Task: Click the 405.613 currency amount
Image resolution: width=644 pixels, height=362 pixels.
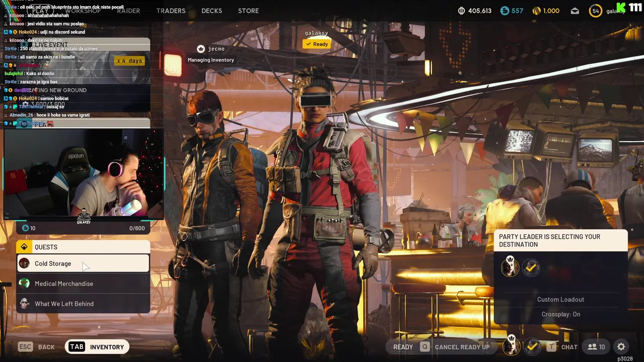Action: (479, 11)
